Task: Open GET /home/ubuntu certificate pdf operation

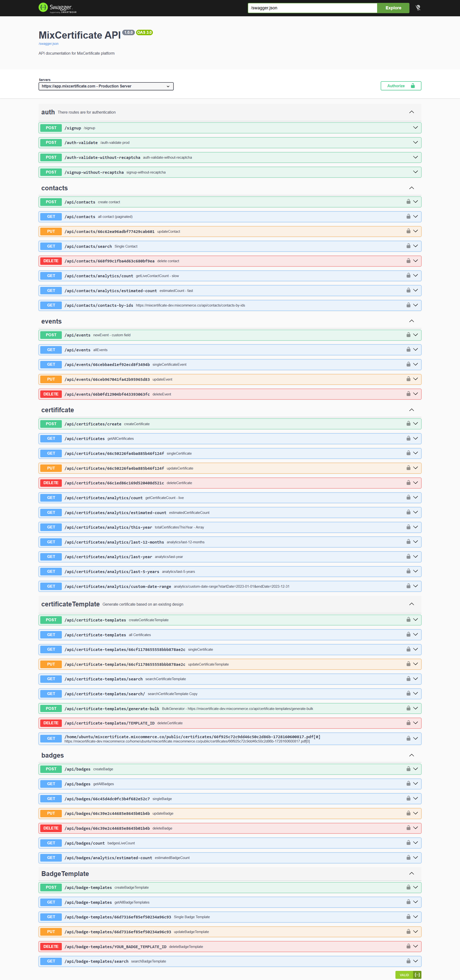Action: (x=230, y=738)
